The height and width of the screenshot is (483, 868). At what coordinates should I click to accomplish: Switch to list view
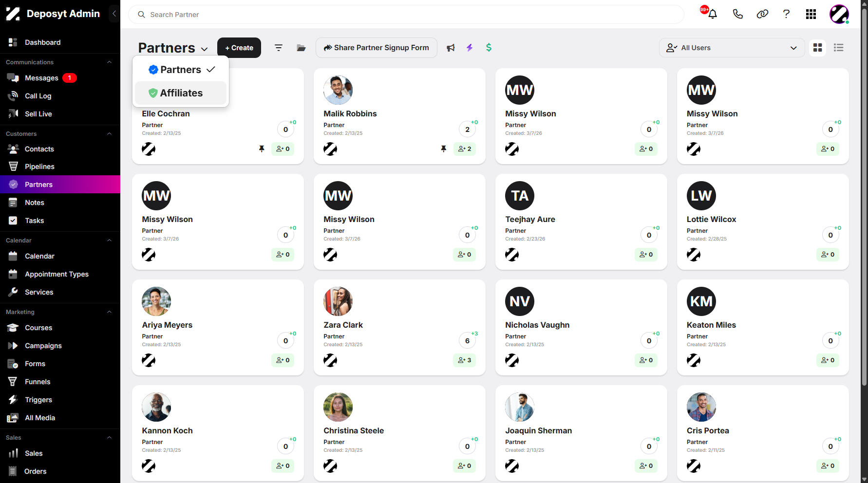(x=838, y=48)
